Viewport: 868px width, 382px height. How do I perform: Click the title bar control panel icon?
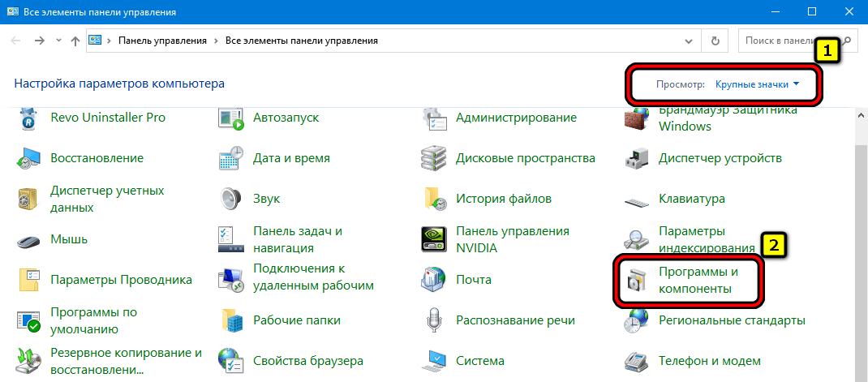pyautogui.click(x=12, y=11)
